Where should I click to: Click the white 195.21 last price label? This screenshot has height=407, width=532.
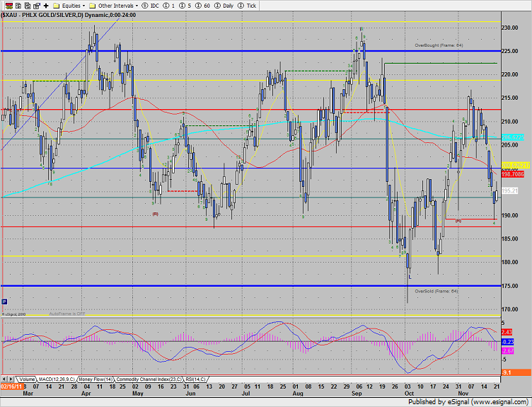(x=509, y=191)
